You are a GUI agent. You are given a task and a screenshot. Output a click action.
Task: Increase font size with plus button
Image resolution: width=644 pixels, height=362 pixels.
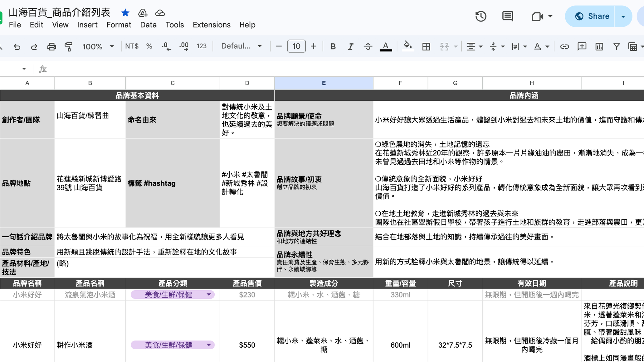click(x=314, y=46)
